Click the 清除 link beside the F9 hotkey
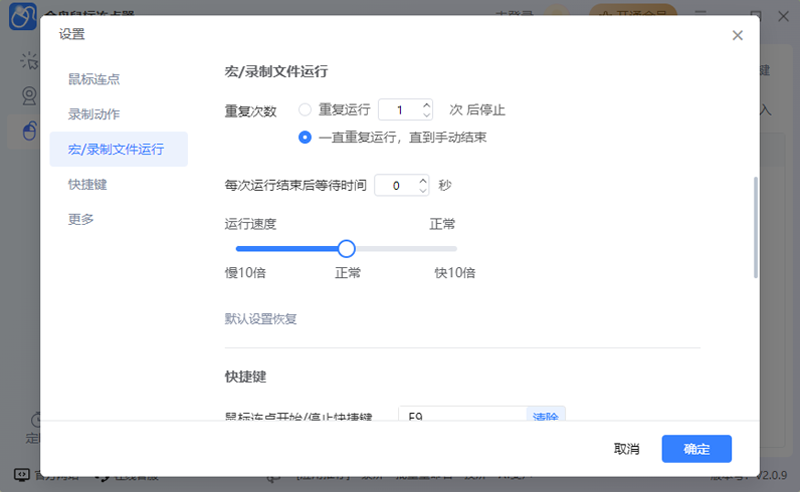 [x=545, y=415]
